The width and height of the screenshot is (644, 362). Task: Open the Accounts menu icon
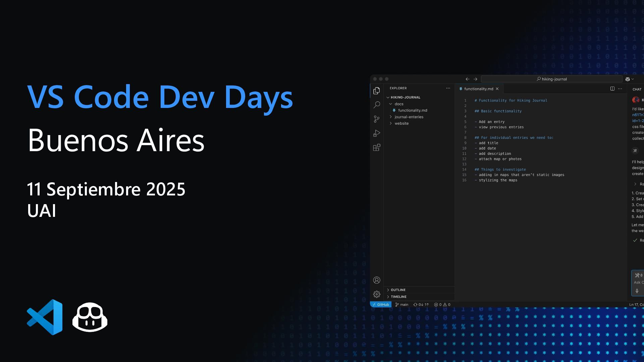coord(377,280)
